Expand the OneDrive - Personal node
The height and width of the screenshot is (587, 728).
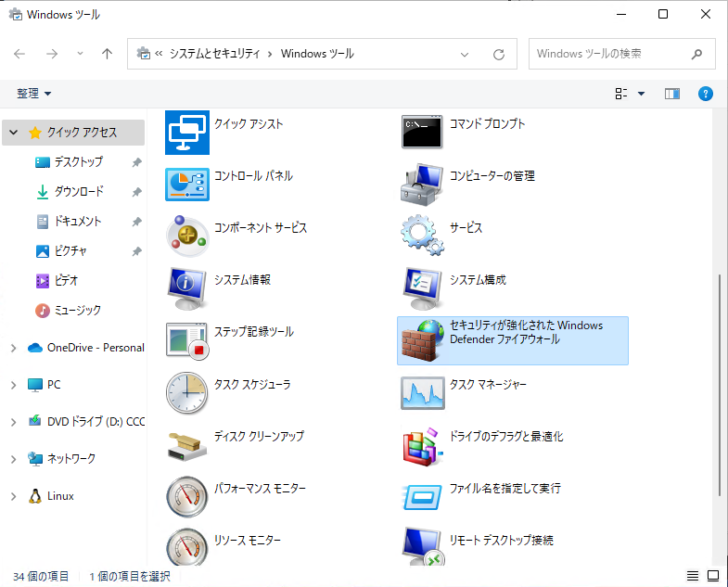pyautogui.click(x=14, y=348)
